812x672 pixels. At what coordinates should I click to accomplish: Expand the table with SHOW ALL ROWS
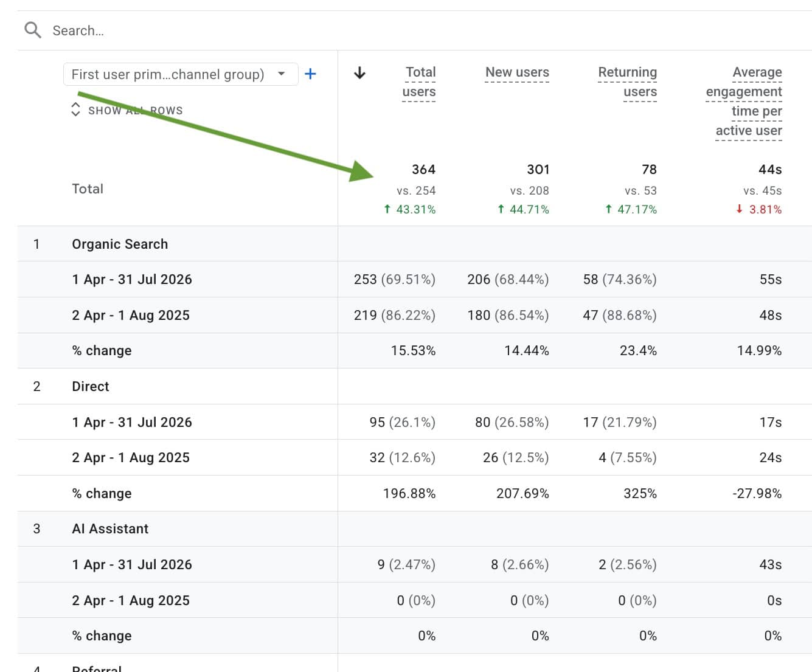127,110
